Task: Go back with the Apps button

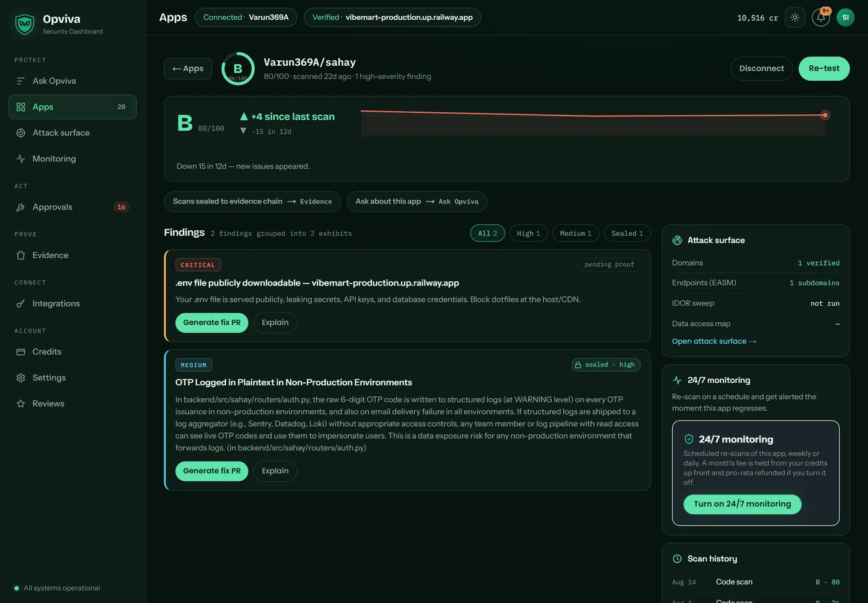Action: point(188,69)
